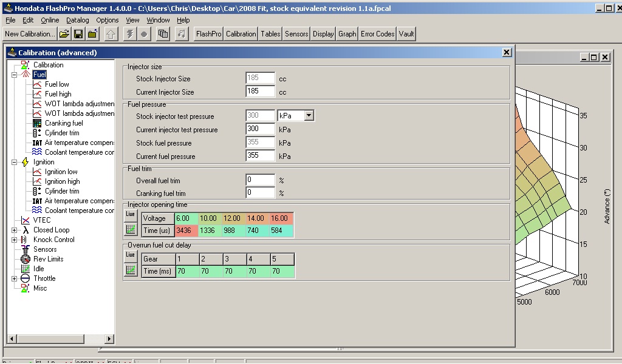Screen dimensions: 622x364
Task: Open calibration file toolbar icon
Action: click(x=64, y=34)
